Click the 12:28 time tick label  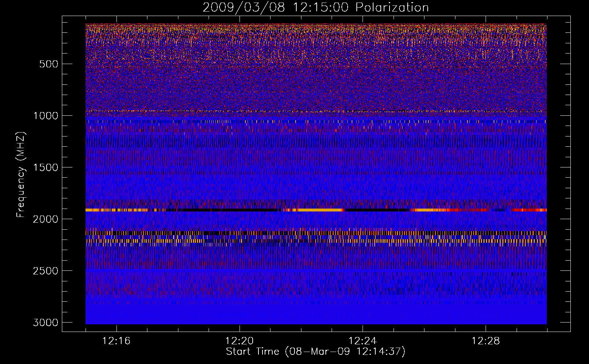[486, 341]
